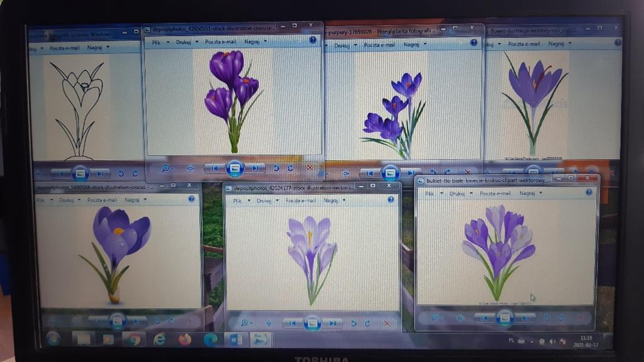Rotate counterclockwise in depositphotos_42024177 window
The height and width of the screenshot is (362, 644).
(x=353, y=323)
